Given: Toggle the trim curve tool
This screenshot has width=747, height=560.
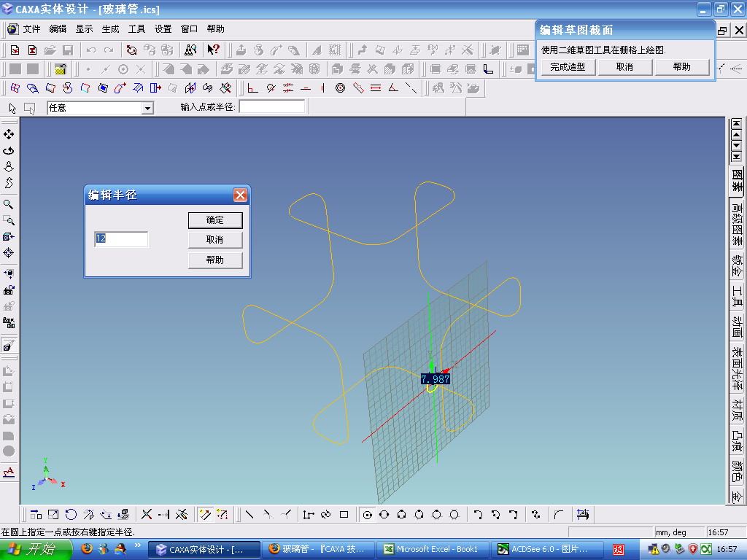Looking at the screenshot, I should [147, 515].
